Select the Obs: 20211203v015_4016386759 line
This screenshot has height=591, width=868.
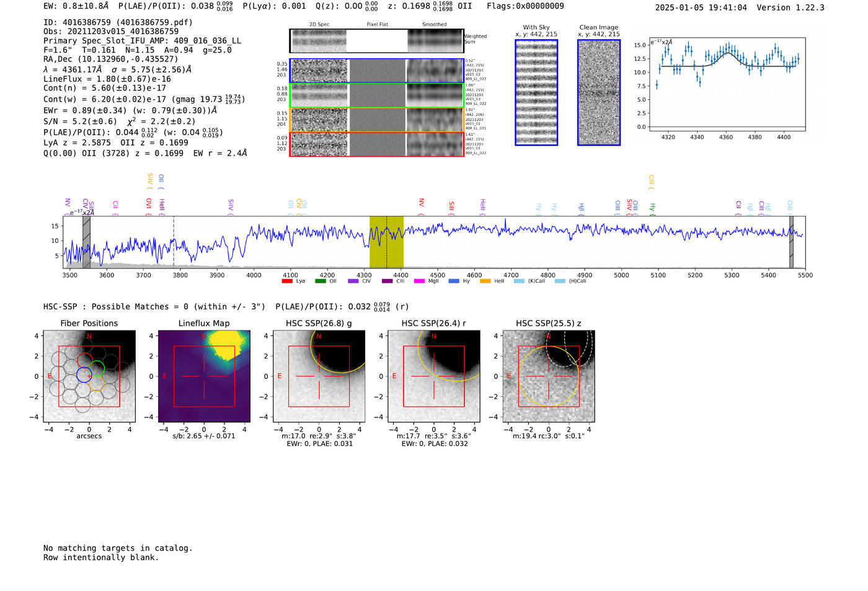tap(111, 32)
